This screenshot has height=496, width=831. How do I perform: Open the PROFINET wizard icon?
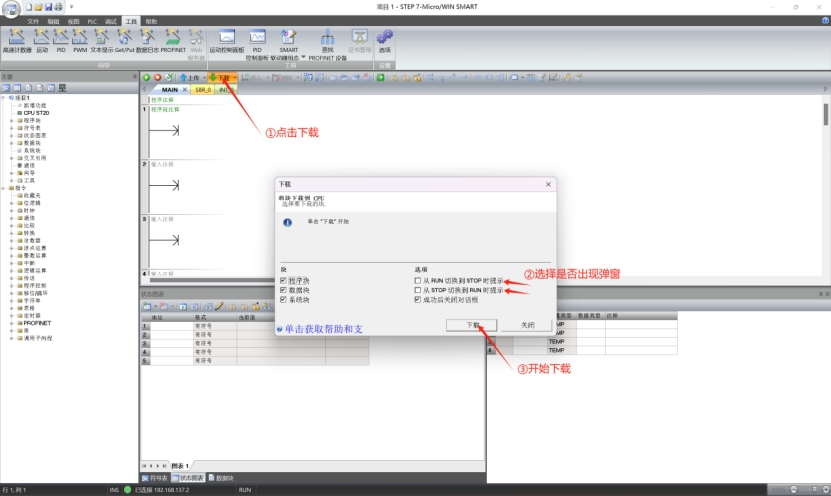tap(173, 39)
